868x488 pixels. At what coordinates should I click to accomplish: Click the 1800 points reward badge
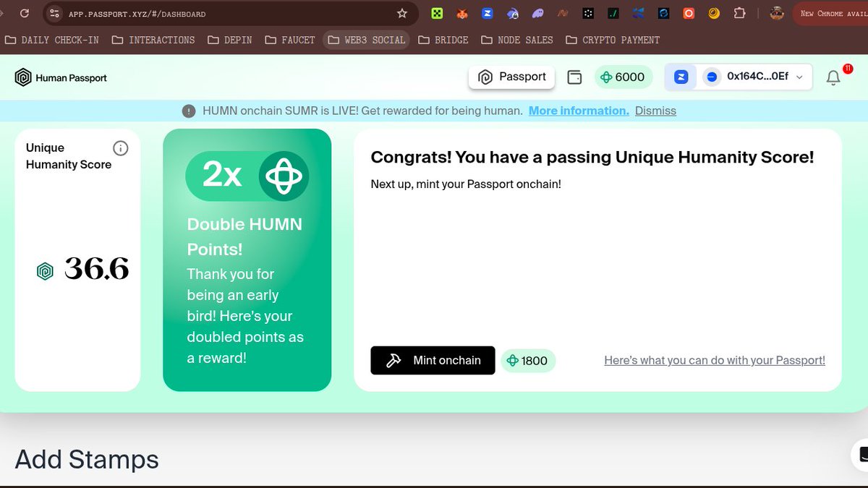click(x=528, y=360)
